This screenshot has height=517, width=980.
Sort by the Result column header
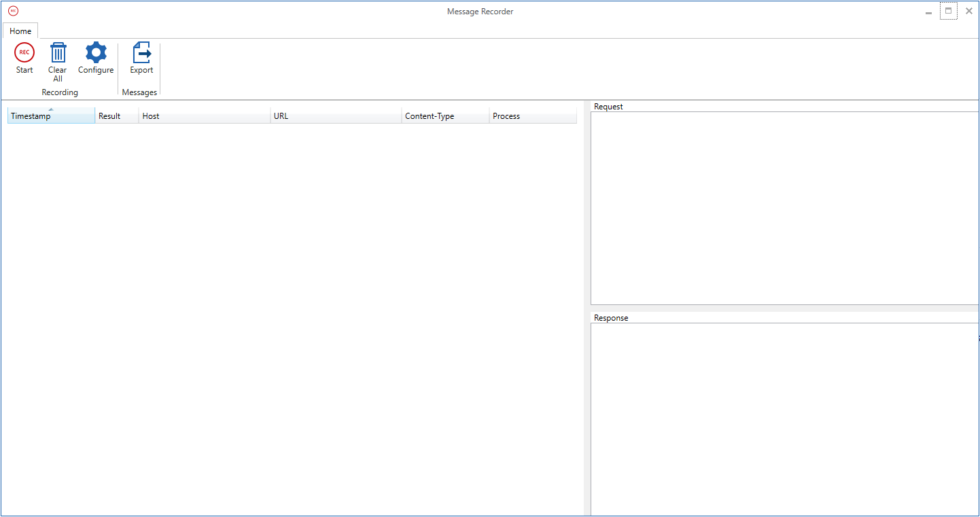(116, 116)
